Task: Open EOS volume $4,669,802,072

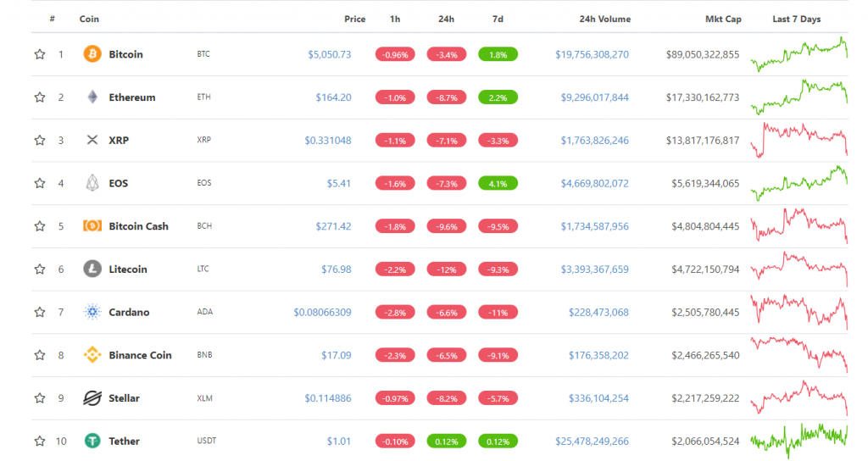Action: [x=594, y=183]
